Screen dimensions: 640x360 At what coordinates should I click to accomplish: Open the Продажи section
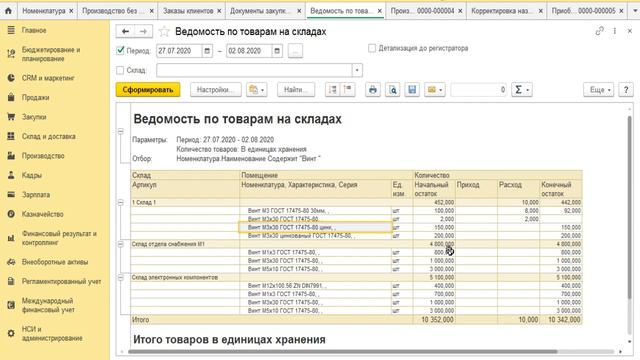click(x=36, y=97)
